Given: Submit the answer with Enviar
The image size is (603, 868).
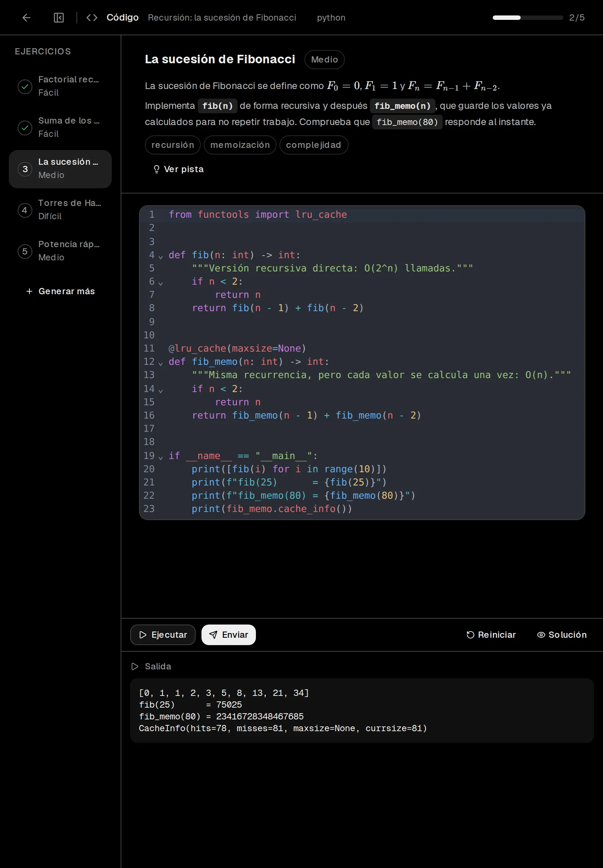Looking at the screenshot, I should click(229, 635).
